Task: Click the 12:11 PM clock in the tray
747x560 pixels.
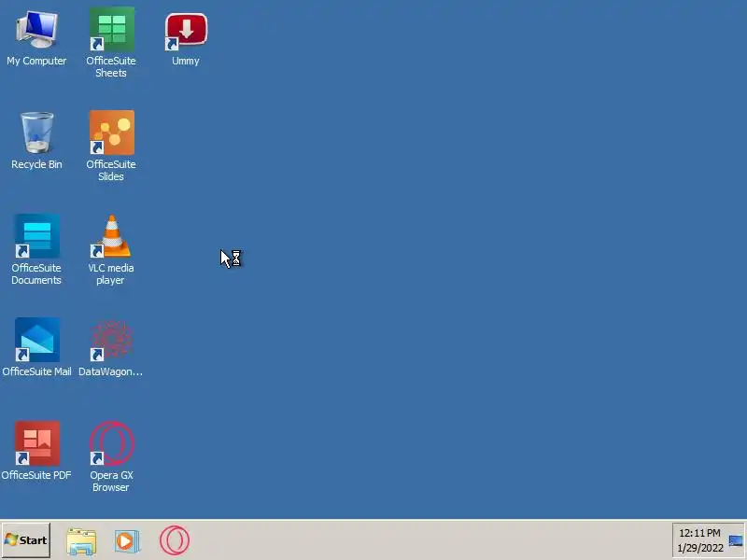Action: click(x=699, y=533)
